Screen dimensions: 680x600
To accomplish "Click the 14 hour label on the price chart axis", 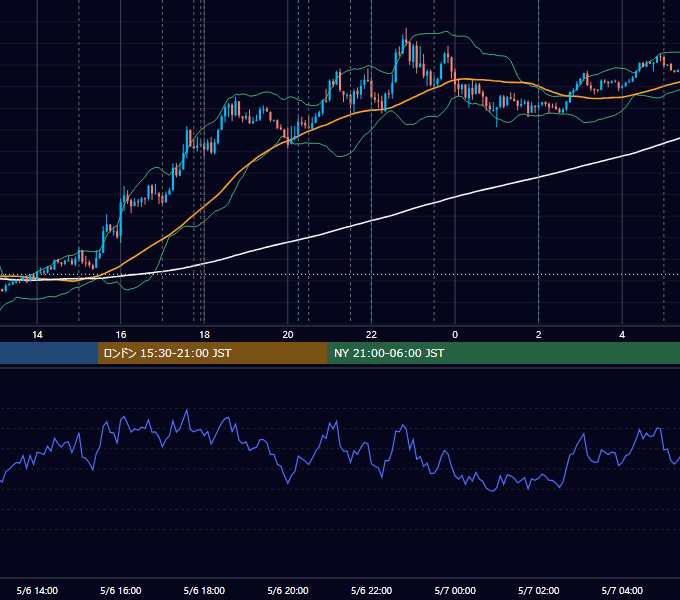I will 37,335.
